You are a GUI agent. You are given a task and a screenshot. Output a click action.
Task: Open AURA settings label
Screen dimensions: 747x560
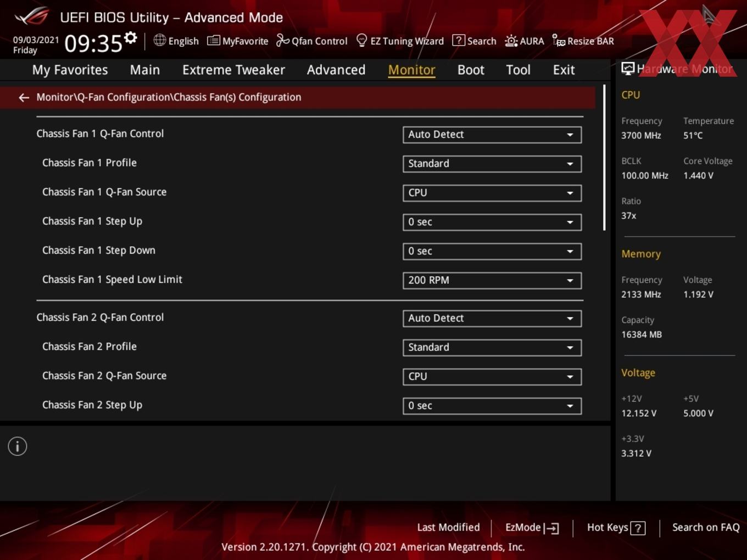point(532,41)
